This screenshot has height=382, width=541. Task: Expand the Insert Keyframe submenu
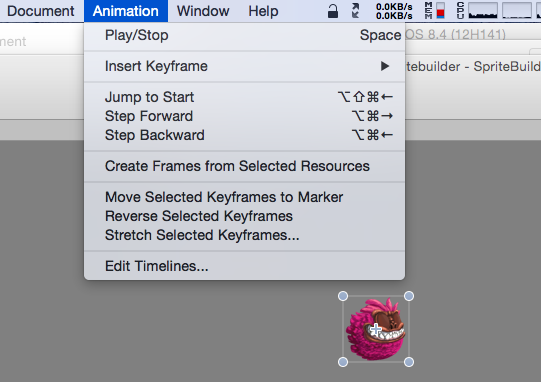point(245,66)
